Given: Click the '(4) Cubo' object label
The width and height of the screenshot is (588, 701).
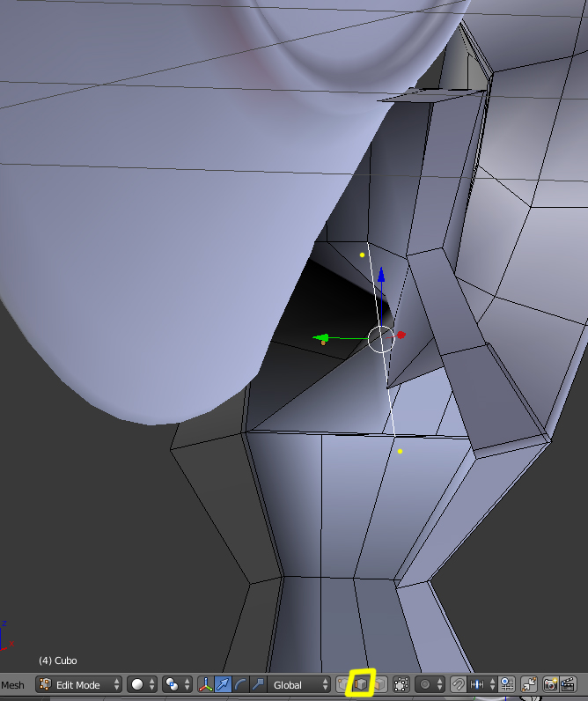Looking at the screenshot, I should click(57, 660).
